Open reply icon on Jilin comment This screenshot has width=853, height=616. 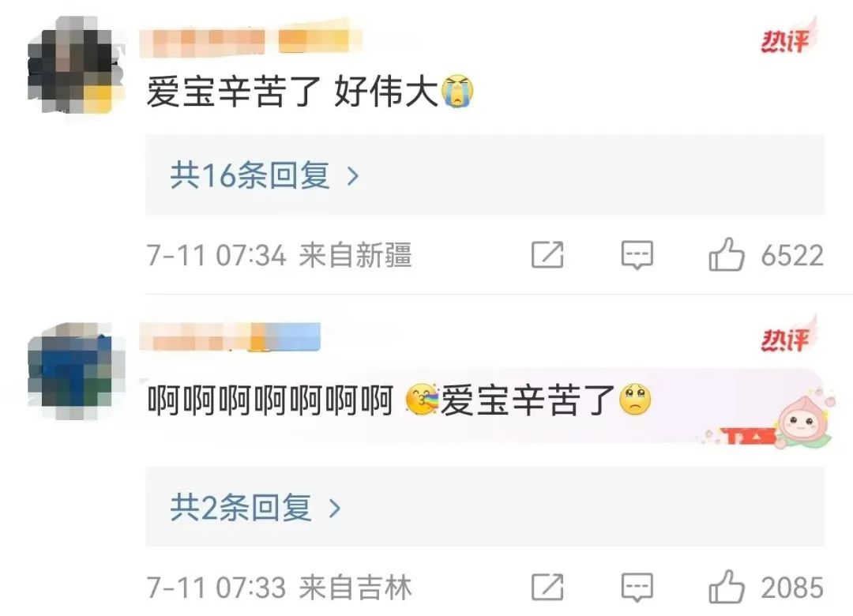(x=637, y=587)
